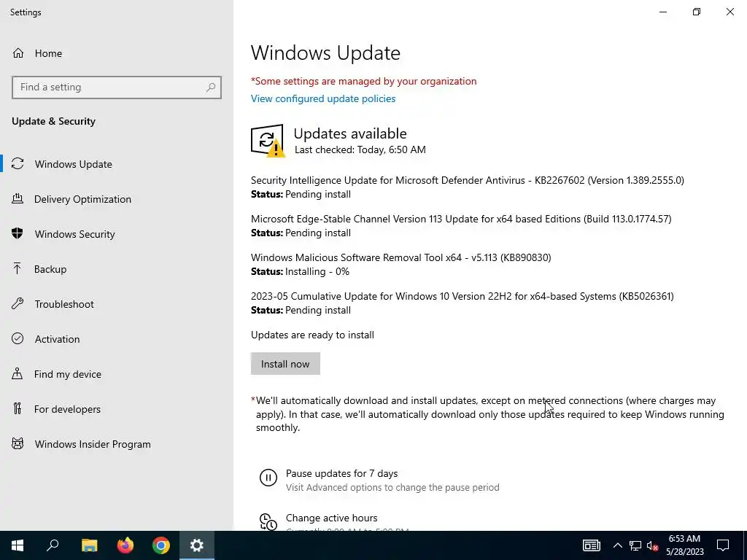Show hidden tray icons chevron
Screen dimensions: 747x560
[x=617, y=545]
